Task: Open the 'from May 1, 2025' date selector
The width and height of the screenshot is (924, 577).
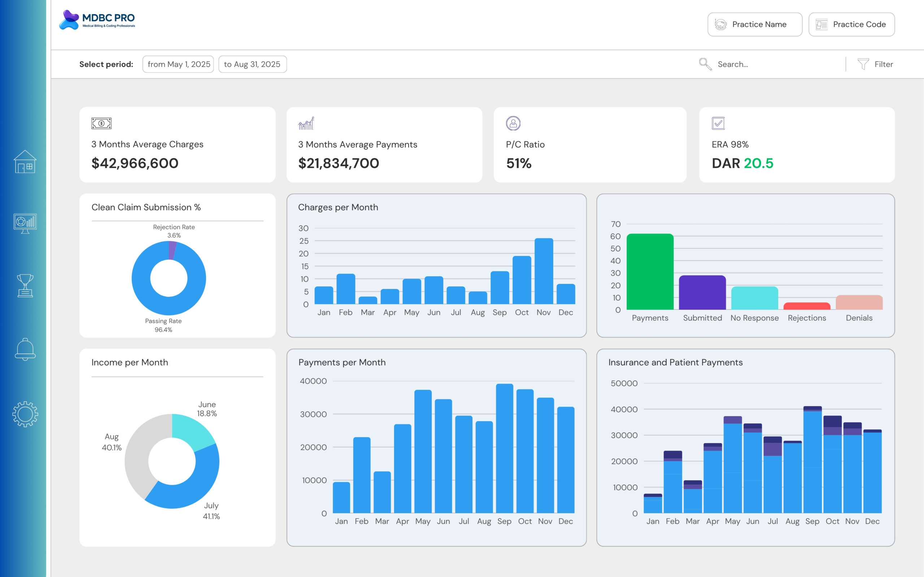Action: [178, 64]
